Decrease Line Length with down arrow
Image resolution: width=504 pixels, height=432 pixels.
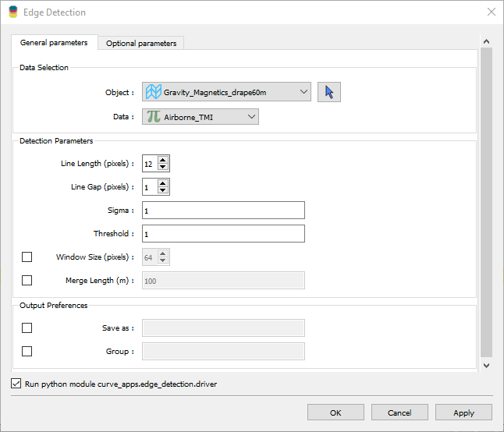pos(162,167)
